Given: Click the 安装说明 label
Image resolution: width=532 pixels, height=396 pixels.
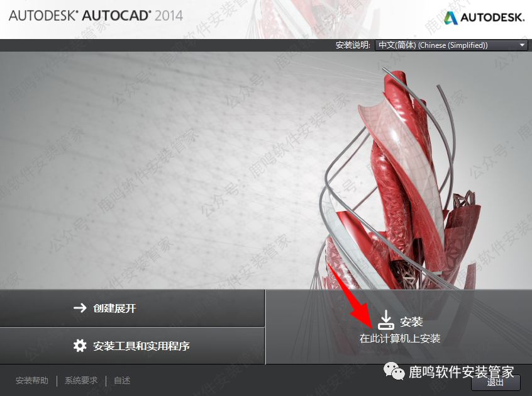Looking at the screenshot, I should [x=353, y=45].
